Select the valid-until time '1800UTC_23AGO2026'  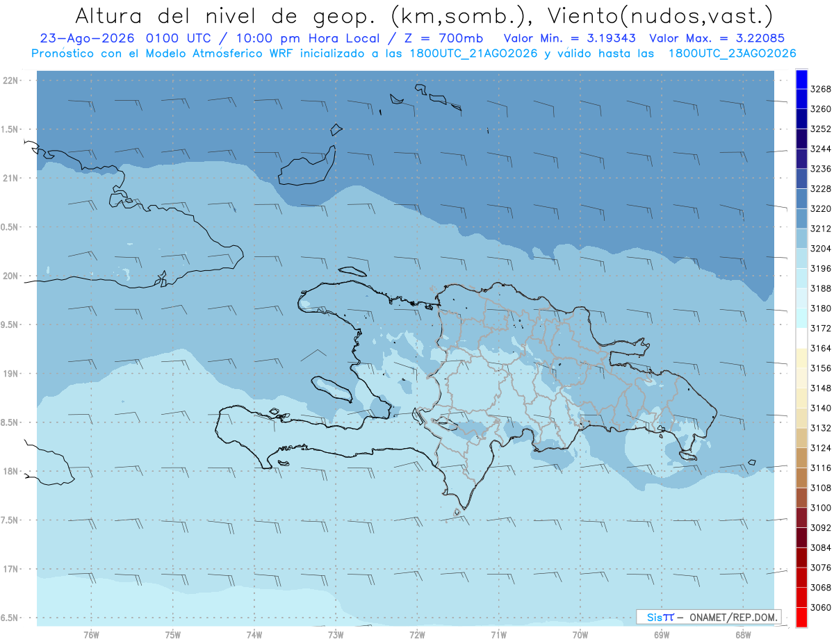coord(732,53)
